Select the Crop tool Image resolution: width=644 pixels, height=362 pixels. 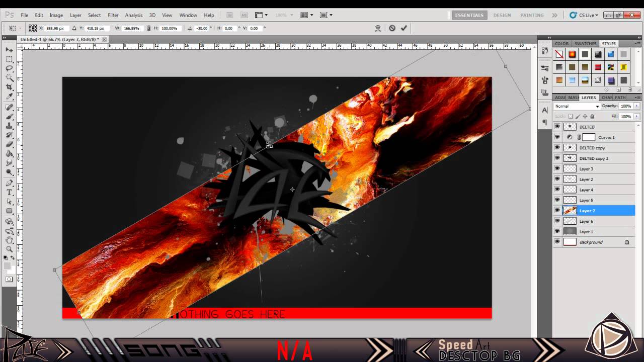tap(9, 87)
